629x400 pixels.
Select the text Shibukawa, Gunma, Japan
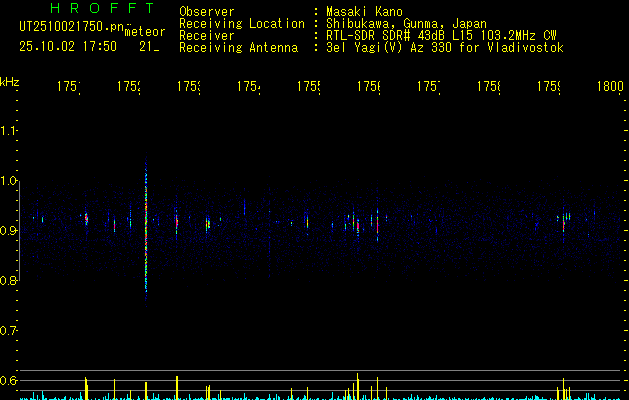[406, 24]
